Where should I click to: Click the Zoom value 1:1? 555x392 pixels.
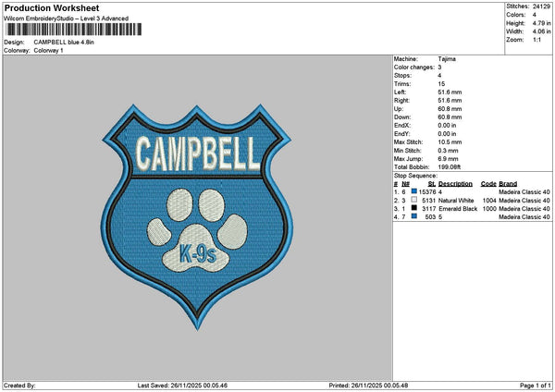click(x=536, y=40)
